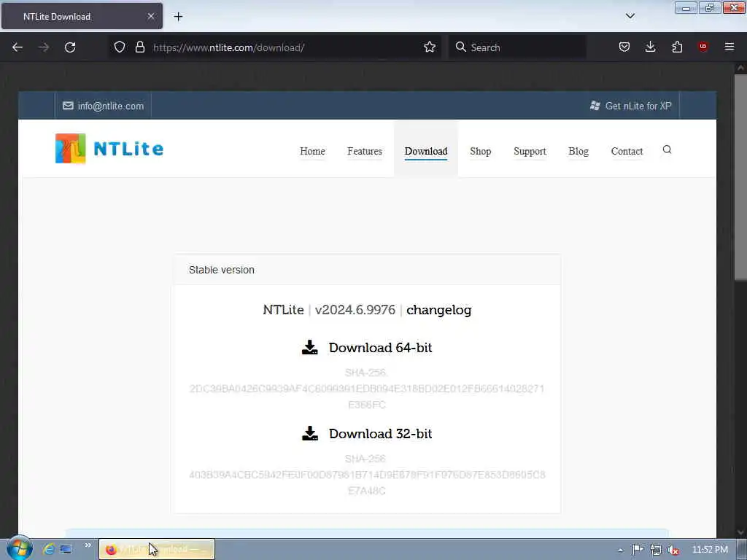The width and height of the screenshot is (747, 560).
Task: Click the muted volume tray icon
Action: [673, 550]
